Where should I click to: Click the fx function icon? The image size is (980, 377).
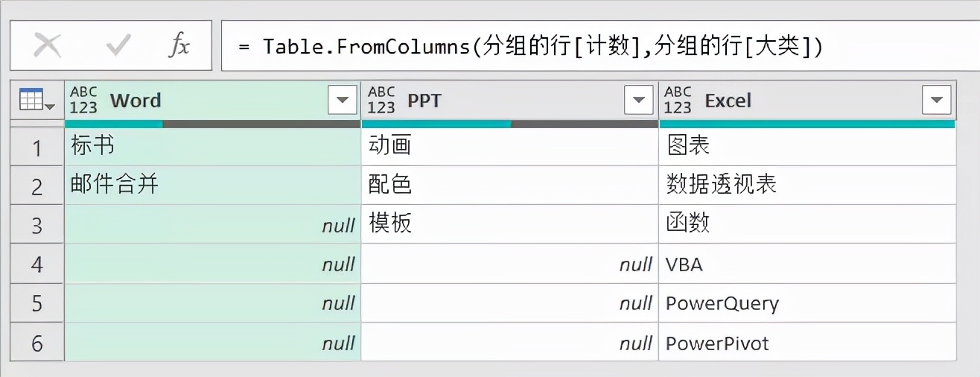click(179, 46)
